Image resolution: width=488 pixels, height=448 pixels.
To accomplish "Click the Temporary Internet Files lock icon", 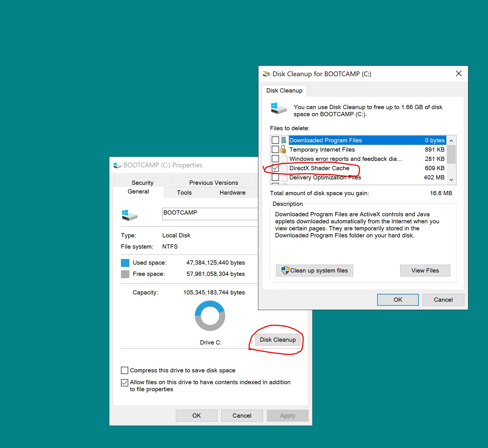I will pos(283,149).
